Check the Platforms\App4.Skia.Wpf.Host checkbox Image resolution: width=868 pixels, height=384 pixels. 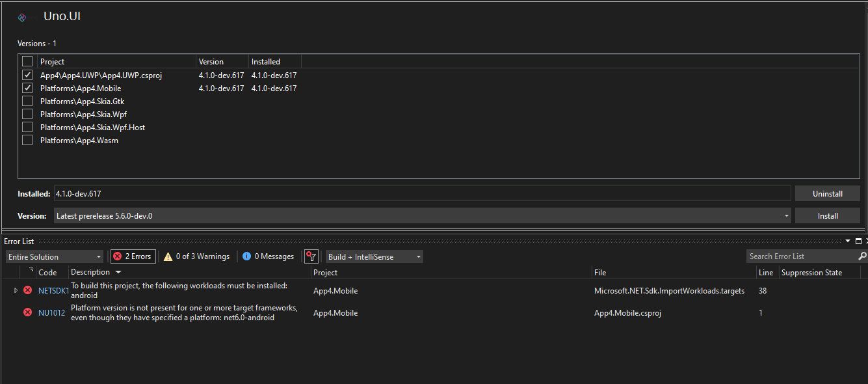click(x=27, y=128)
